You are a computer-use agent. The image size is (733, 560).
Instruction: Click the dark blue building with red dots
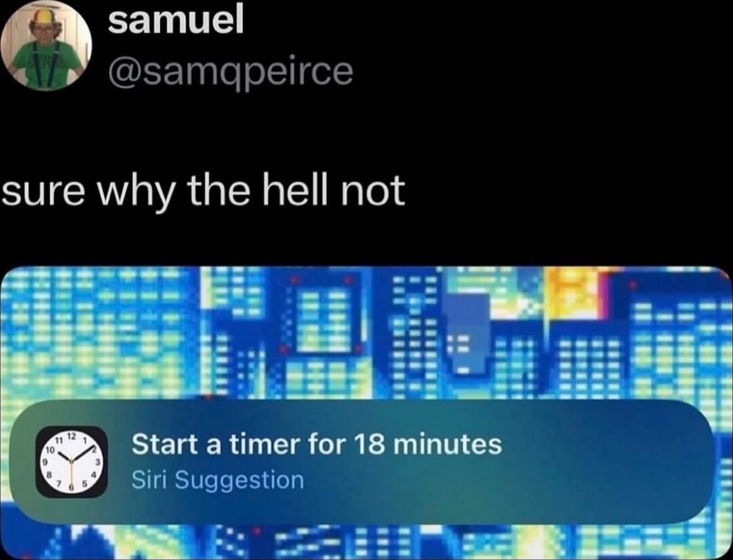[x=319, y=319]
